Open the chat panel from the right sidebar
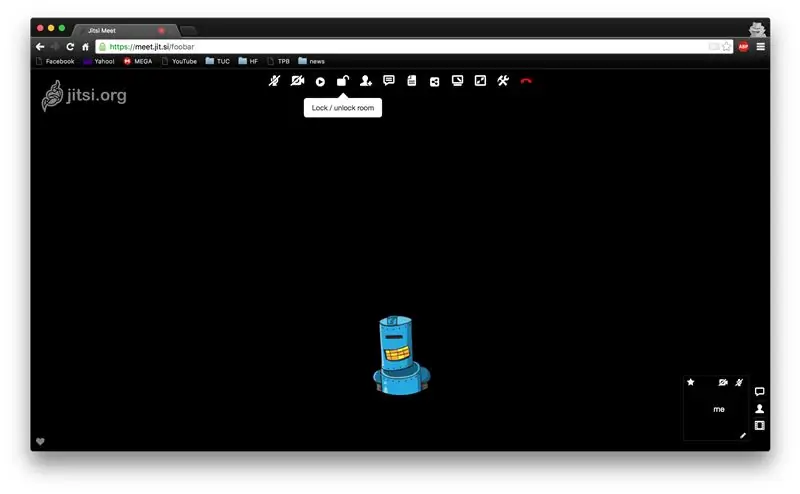800x494 pixels. [x=760, y=391]
